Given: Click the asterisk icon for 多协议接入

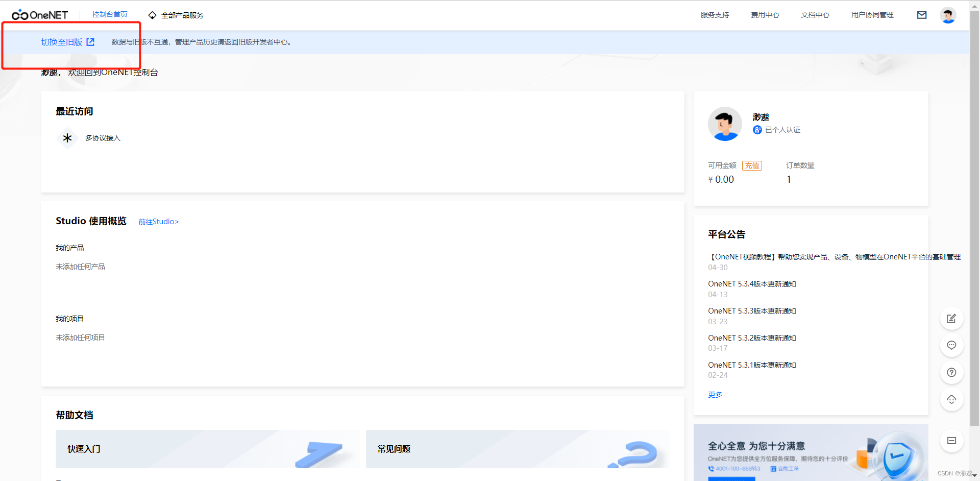Looking at the screenshot, I should pos(67,138).
